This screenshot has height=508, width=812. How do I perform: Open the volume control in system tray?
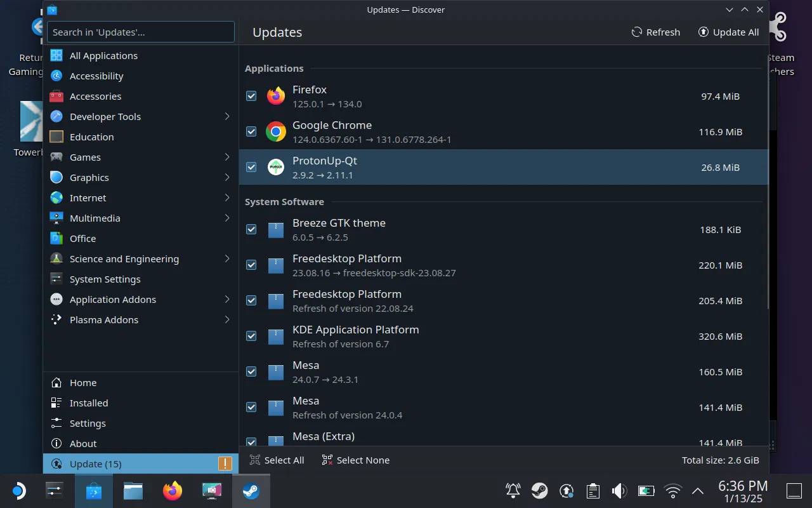tap(619, 491)
